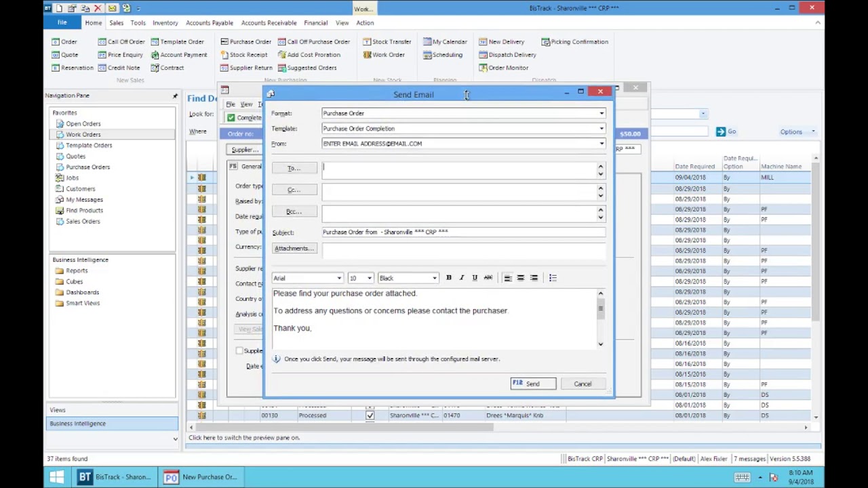
Task: Open the From address dropdown
Action: point(601,144)
